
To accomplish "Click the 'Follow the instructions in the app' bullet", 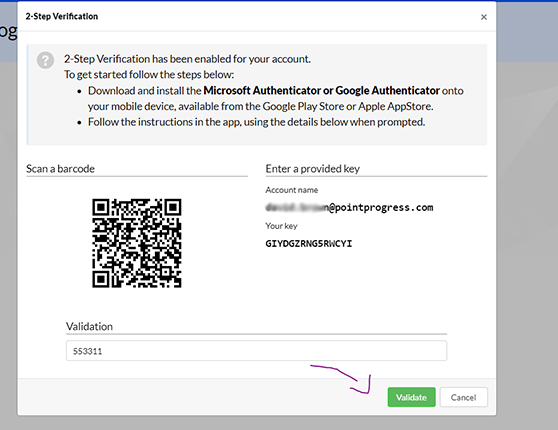I will pyautogui.click(x=257, y=122).
